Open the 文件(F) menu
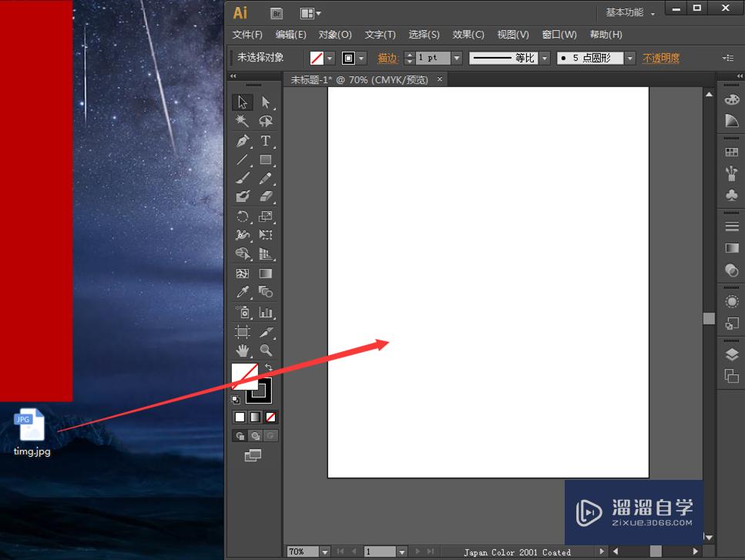Screen dimensions: 745x560 pyautogui.click(x=247, y=35)
